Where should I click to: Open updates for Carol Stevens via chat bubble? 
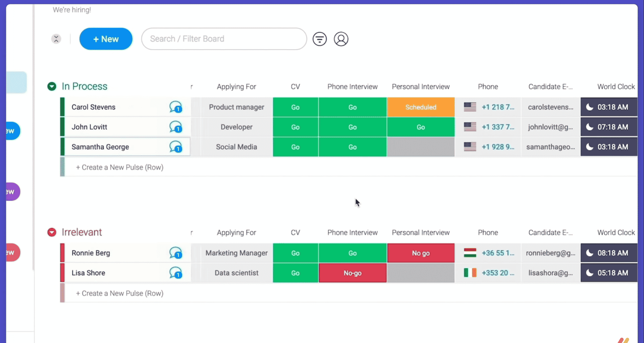(x=176, y=107)
